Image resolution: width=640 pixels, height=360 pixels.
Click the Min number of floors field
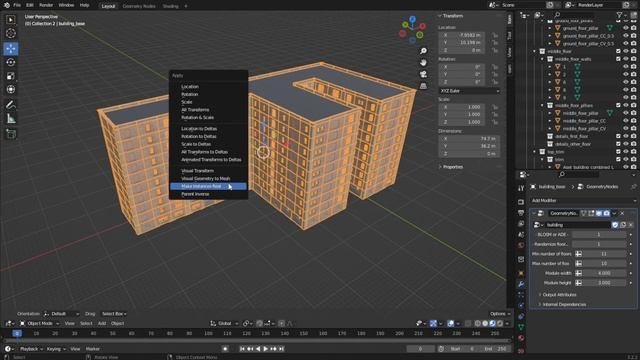pos(603,254)
